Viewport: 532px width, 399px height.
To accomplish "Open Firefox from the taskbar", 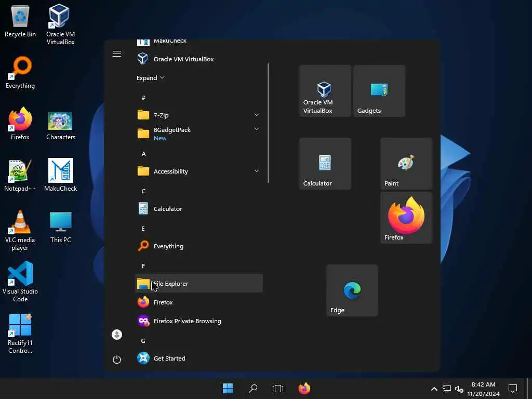I will tap(304, 389).
